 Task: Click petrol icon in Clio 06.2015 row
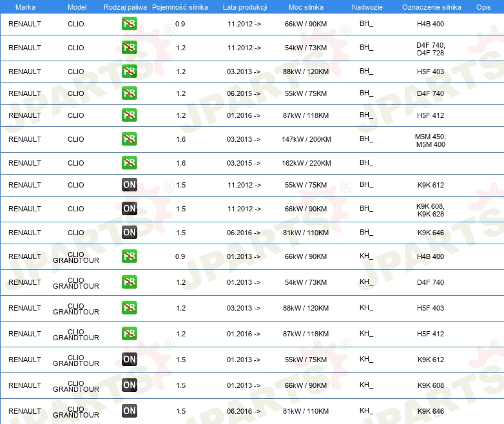click(x=129, y=93)
